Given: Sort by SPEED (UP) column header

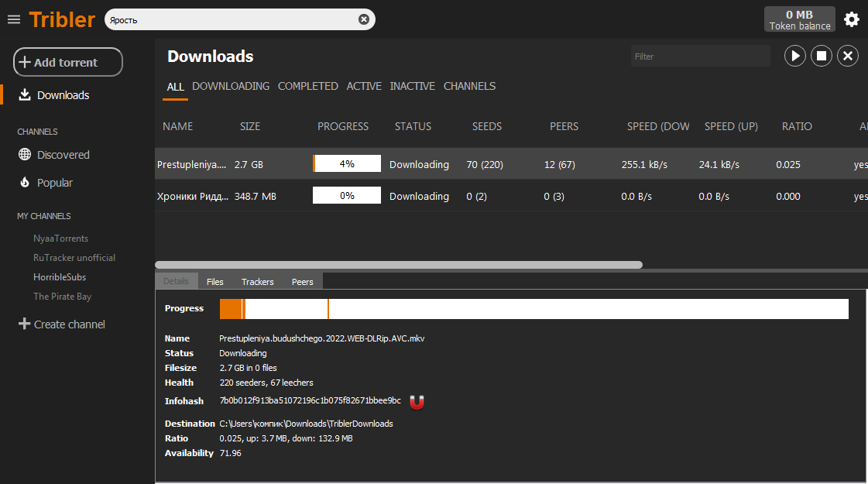Looking at the screenshot, I should [x=731, y=126].
